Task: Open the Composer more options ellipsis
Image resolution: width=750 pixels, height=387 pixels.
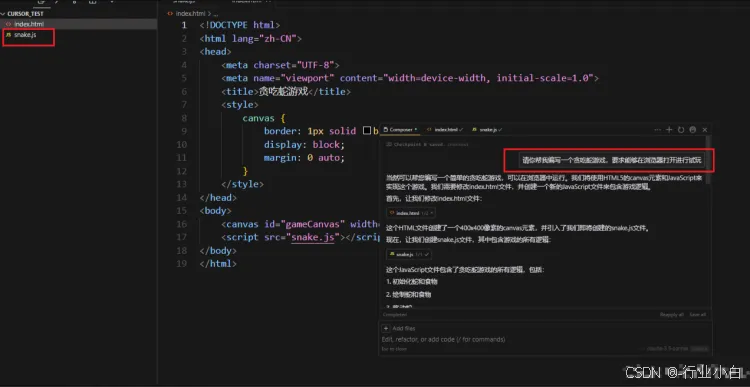Action: [x=658, y=130]
